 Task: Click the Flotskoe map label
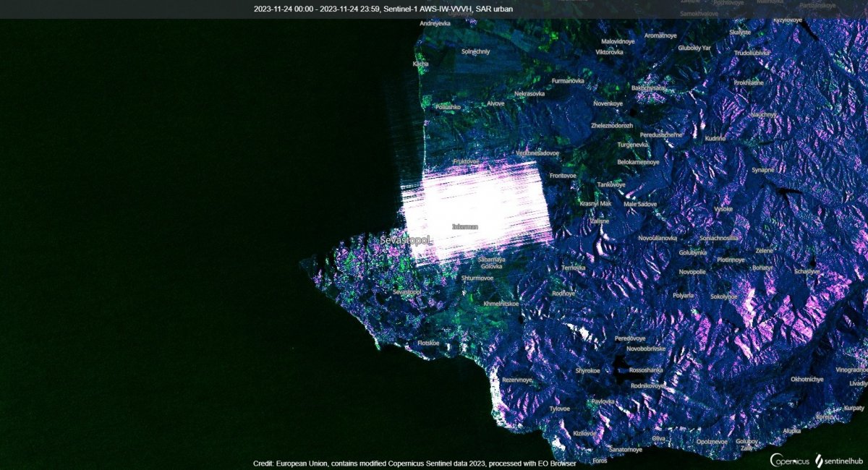428,343
